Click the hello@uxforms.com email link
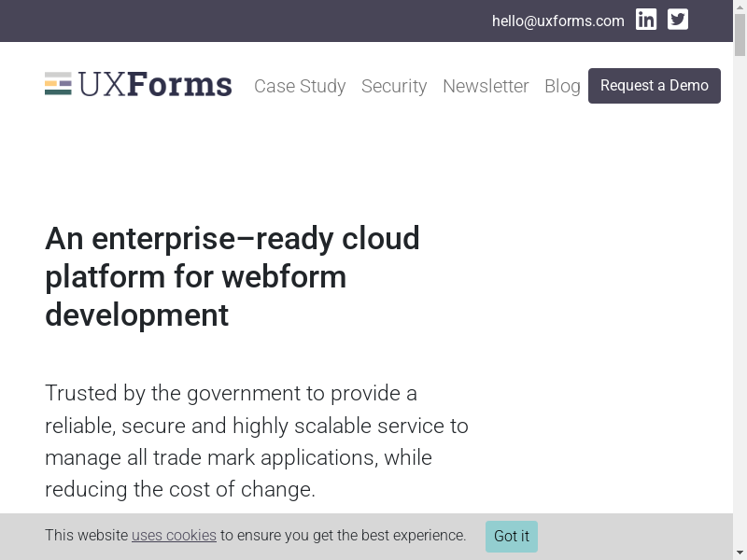Image resolution: width=747 pixels, height=560 pixels. tap(557, 21)
